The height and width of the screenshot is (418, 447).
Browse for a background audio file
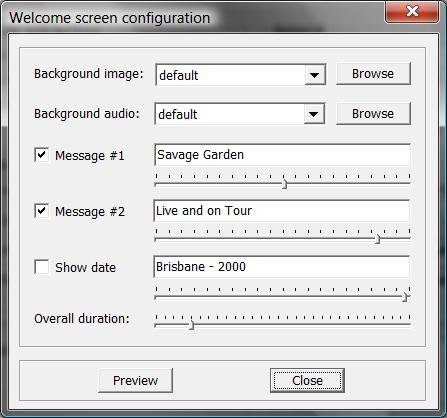(373, 114)
